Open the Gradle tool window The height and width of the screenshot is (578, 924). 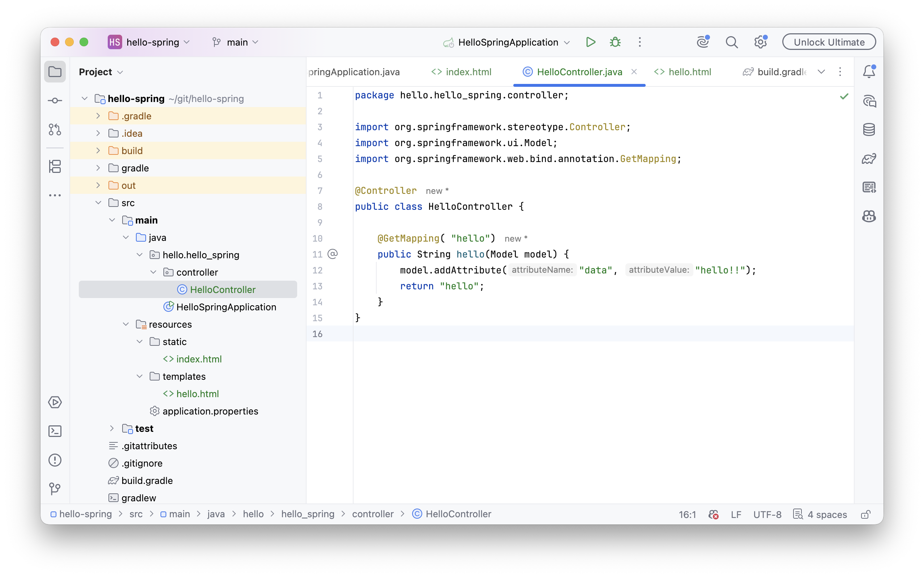coord(869,159)
